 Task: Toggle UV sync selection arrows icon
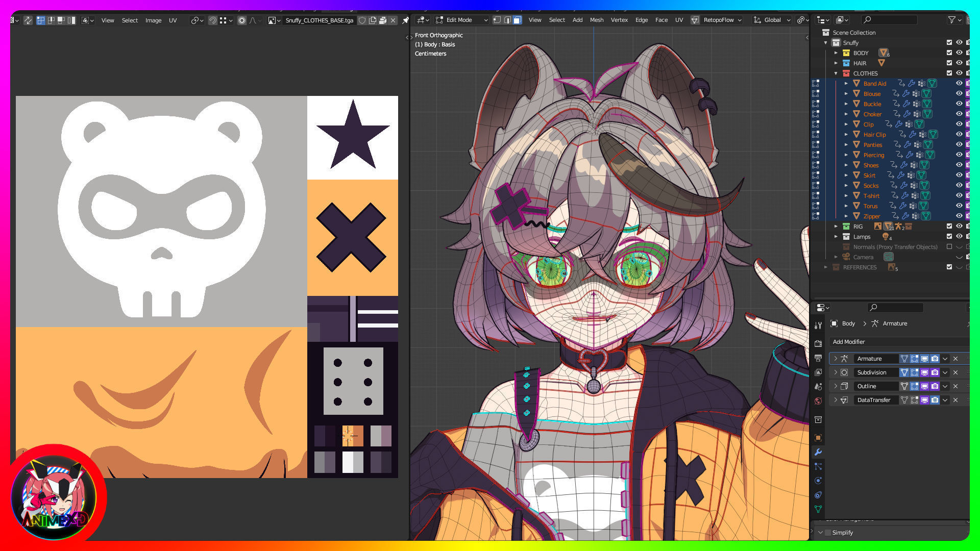[28, 20]
